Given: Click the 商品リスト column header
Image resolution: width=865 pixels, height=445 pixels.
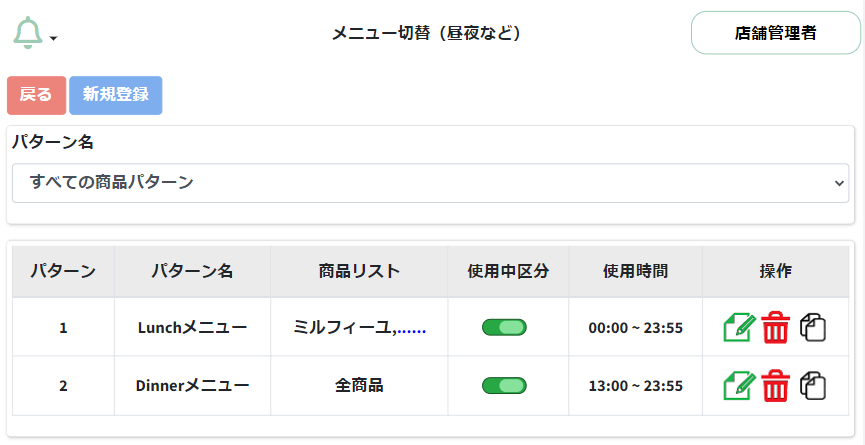Looking at the screenshot, I should pos(359,271).
